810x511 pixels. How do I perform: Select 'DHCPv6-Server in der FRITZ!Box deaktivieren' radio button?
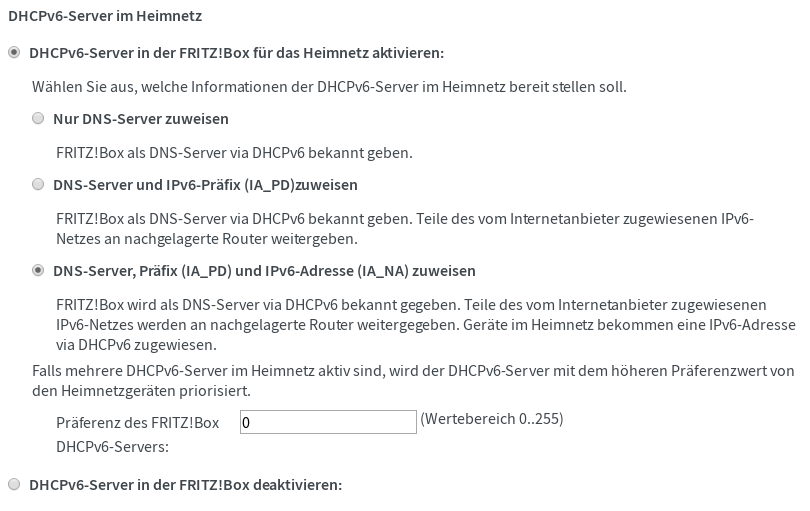tap(14, 485)
